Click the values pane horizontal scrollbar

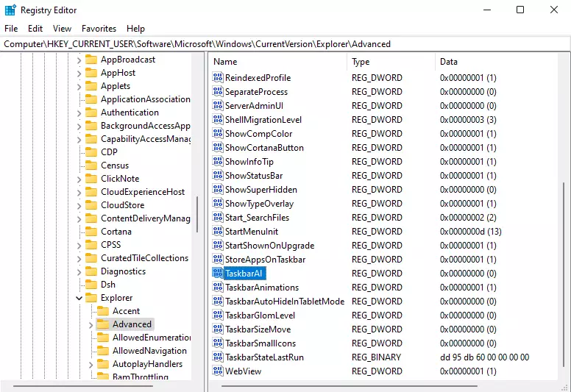click(350, 386)
